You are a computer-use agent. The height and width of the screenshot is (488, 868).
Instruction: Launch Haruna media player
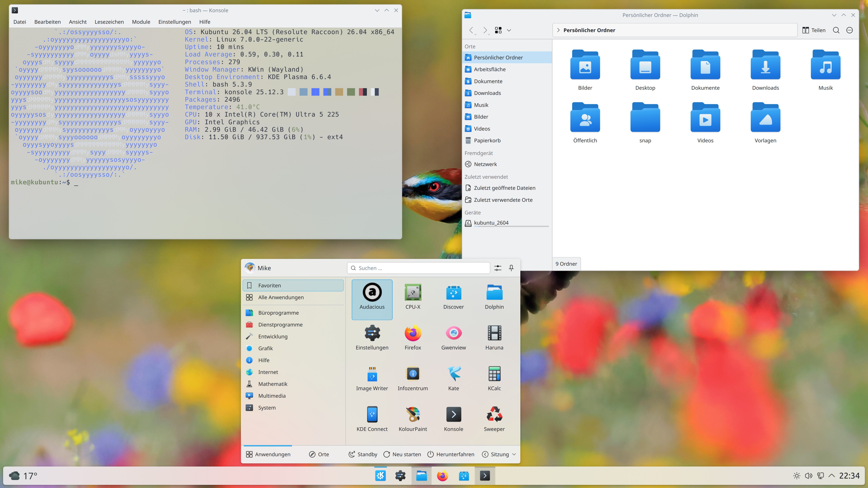[x=494, y=340]
